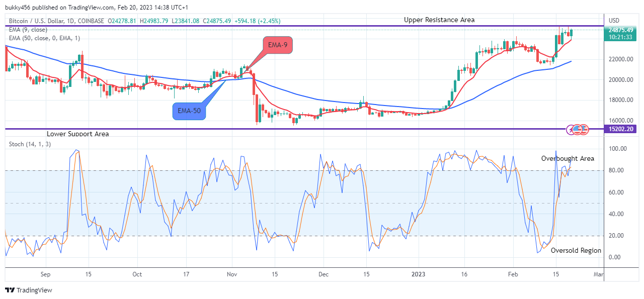Click the 20.00 stochastic axis value
The height and width of the screenshot is (299, 644).
click(x=615, y=236)
